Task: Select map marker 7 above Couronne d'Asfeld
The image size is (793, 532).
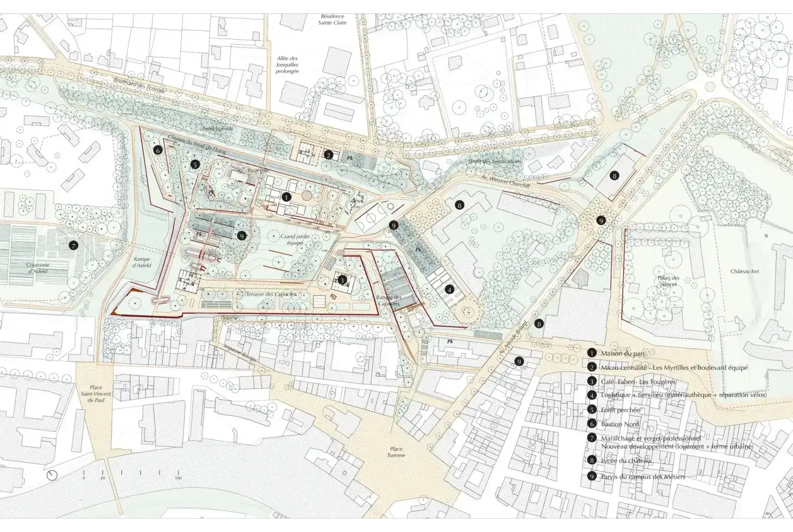Action: (73, 246)
